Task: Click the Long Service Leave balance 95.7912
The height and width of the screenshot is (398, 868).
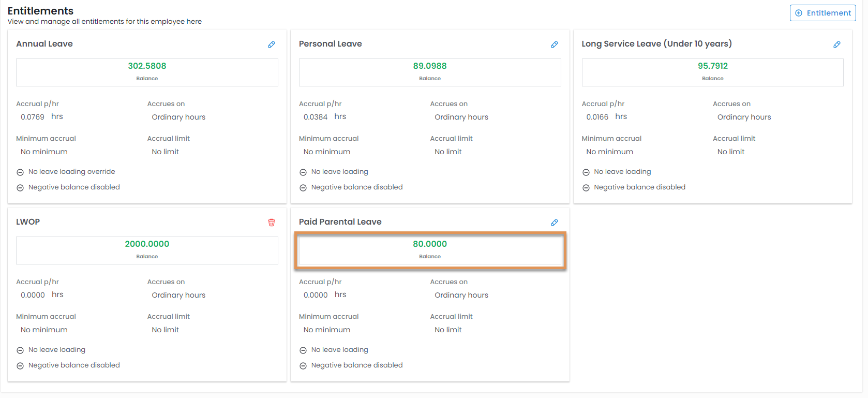Action: pos(712,66)
